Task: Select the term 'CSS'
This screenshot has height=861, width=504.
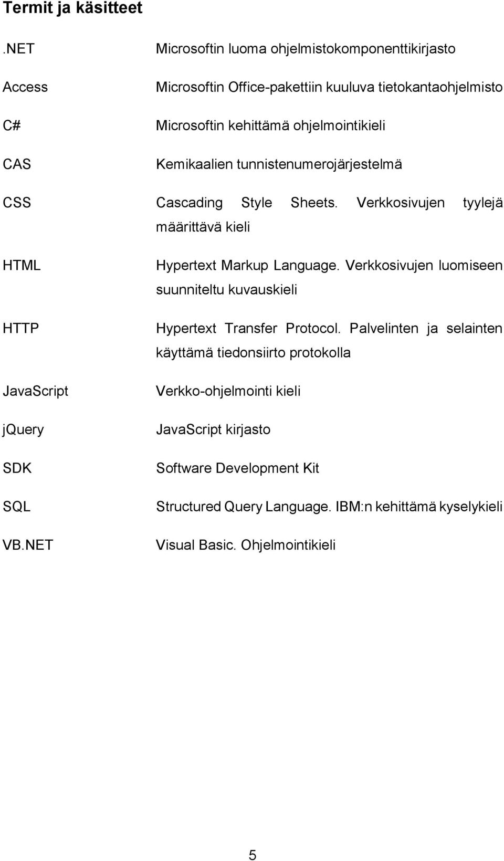Action: (17, 202)
